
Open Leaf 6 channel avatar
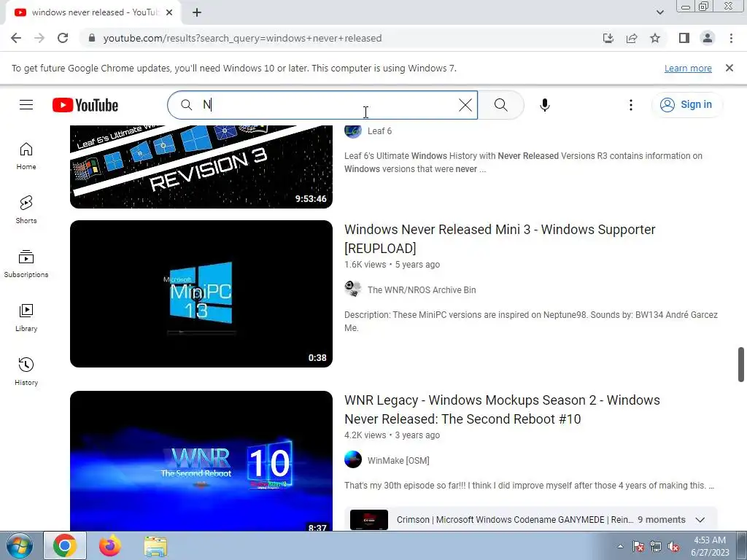click(353, 130)
